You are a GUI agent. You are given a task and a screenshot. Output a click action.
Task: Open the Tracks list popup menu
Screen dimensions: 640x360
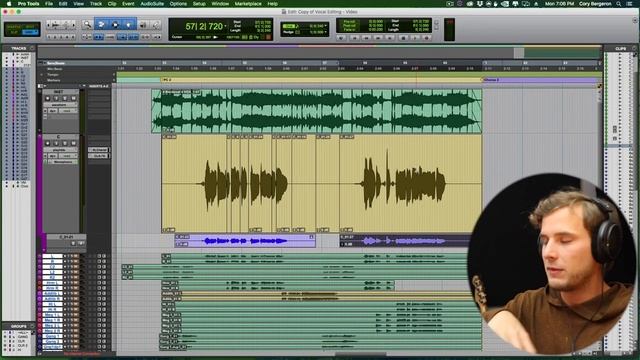click(x=32, y=48)
